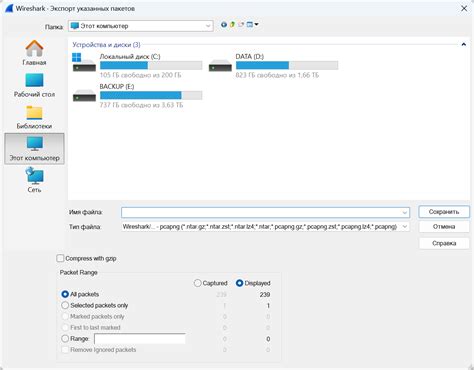Close the export dialog window

pos(464,8)
